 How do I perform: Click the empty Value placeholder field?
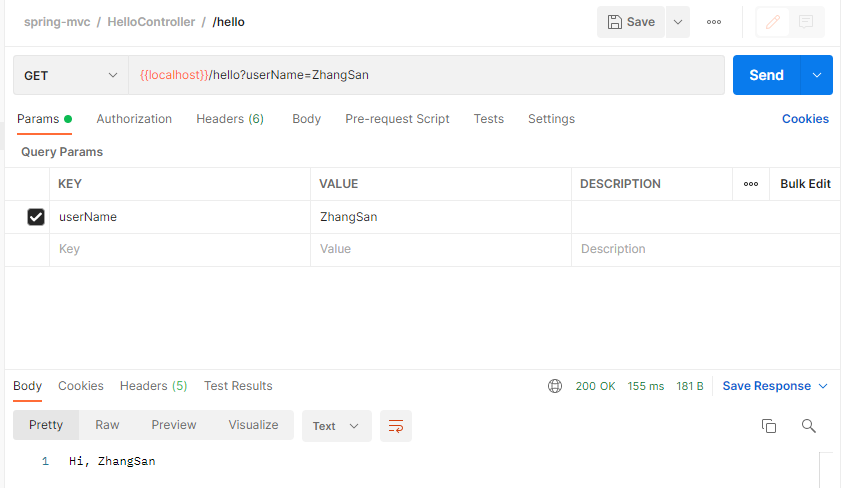point(441,249)
